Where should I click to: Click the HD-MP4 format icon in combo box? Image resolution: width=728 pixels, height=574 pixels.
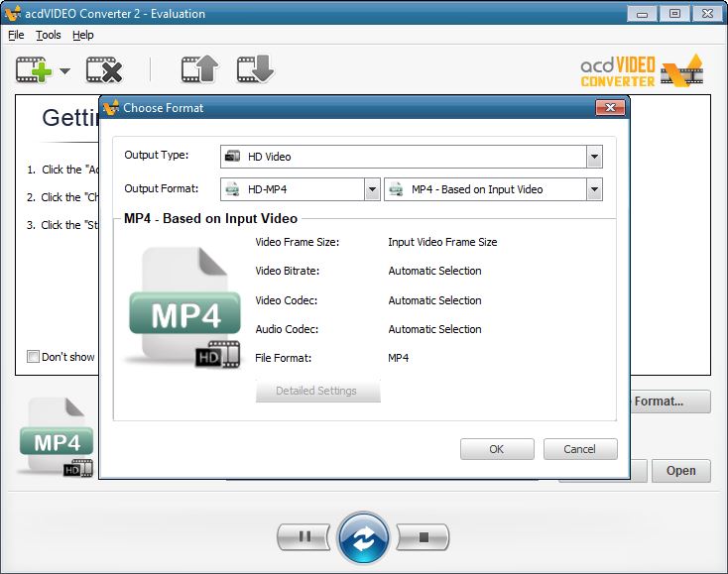(x=232, y=189)
